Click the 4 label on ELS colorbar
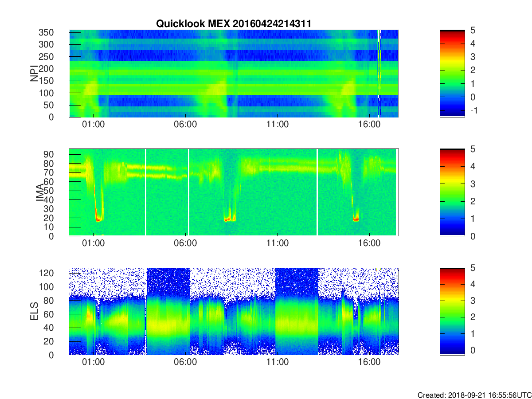532x399 pixels. click(x=473, y=284)
